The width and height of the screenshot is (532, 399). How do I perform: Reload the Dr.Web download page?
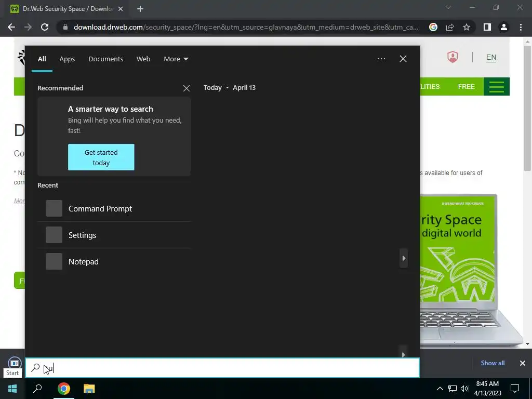click(x=45, y=27)
